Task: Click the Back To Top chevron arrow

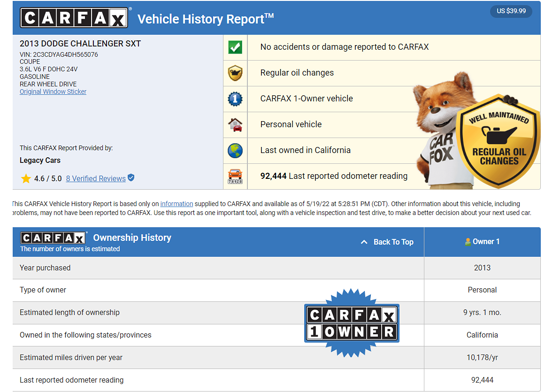Action: (364, 242)
